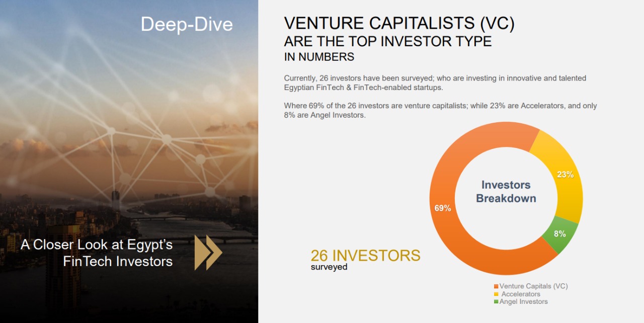644x323 pixels.
Task: Select the green 8% donut segment
Action: [559, 234]
